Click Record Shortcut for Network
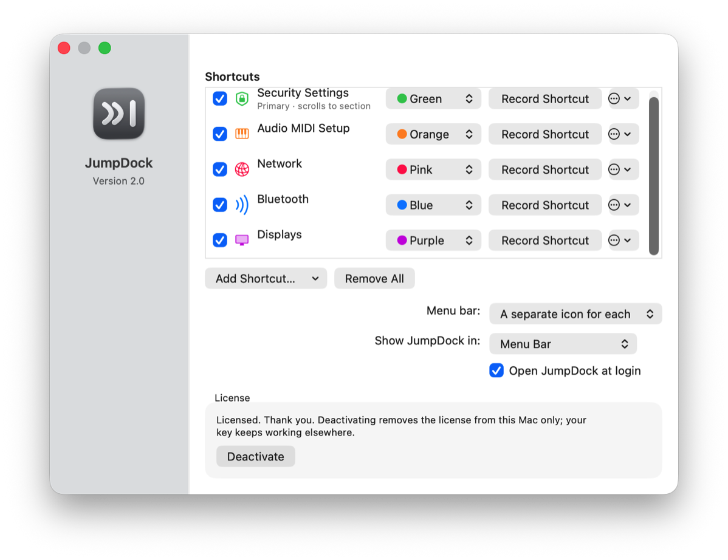 click(545, 169)
